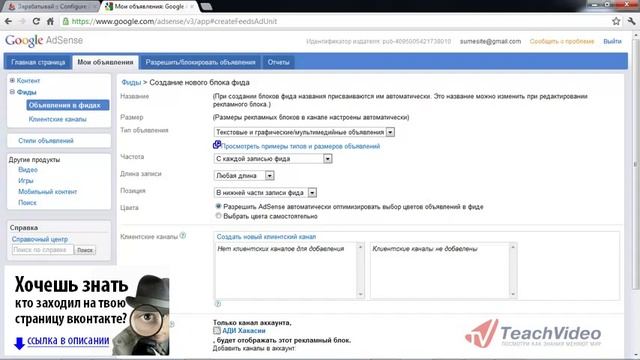Open Игры under other products

click(26, 180)
